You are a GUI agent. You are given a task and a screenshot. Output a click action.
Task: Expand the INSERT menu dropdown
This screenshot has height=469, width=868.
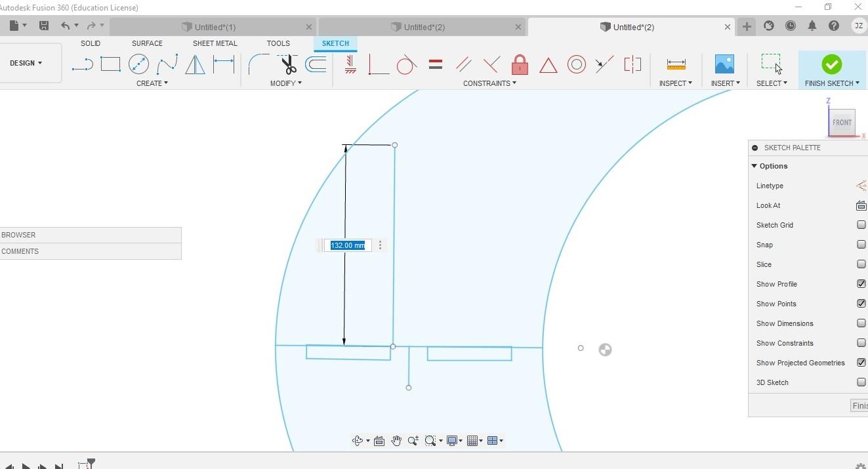click(x=725, y=83)
